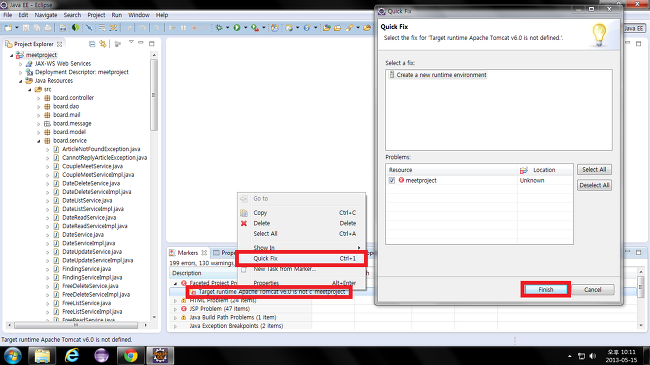
Task: Click the Debug bug icon in toolbar
Action: [219, 28]
